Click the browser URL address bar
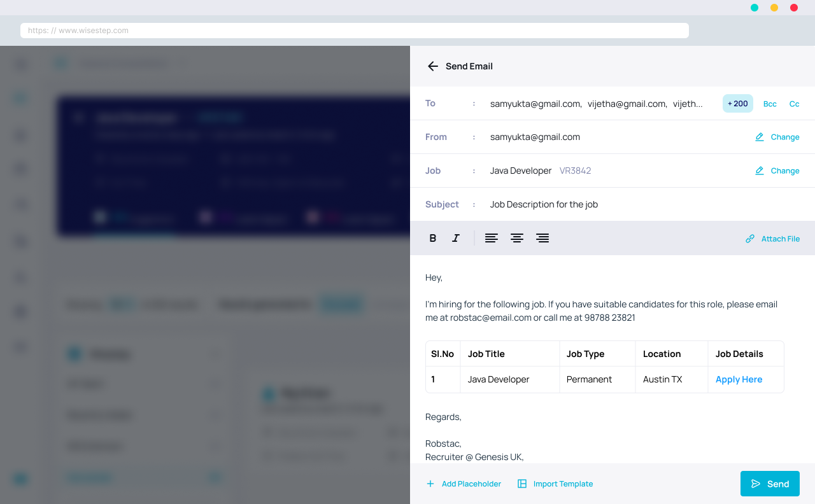815x504 pixels. coord(355,31)
